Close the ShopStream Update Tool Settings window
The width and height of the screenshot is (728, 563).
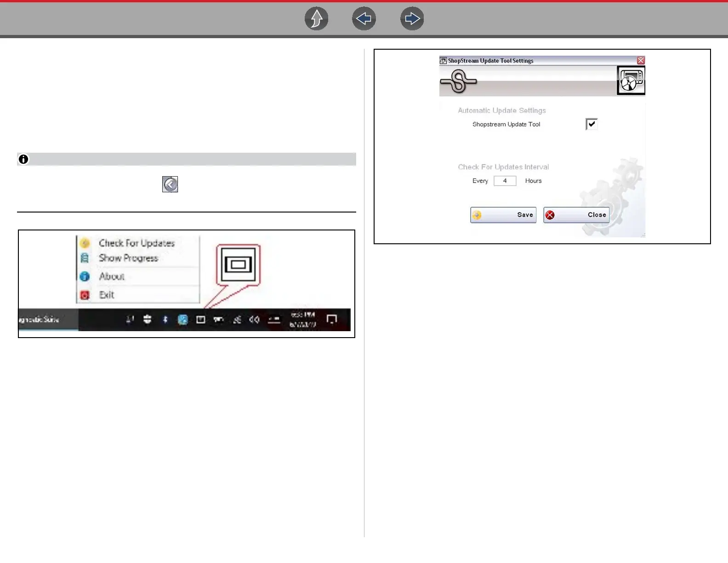coord(641,60)
